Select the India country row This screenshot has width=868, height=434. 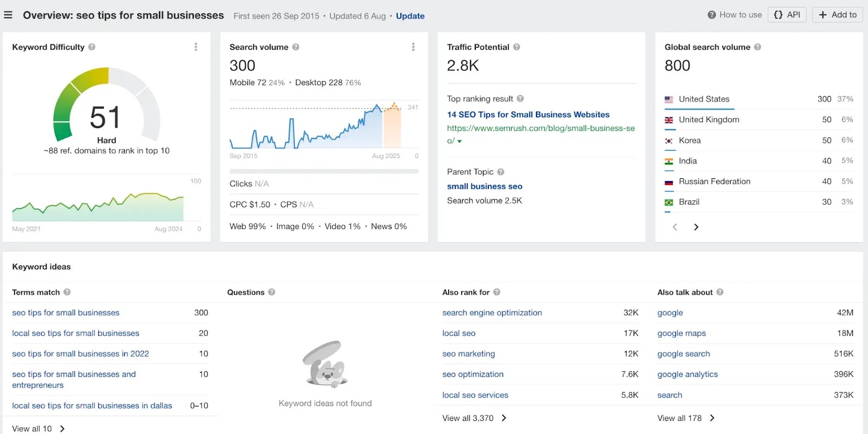[x=759, y=161]
